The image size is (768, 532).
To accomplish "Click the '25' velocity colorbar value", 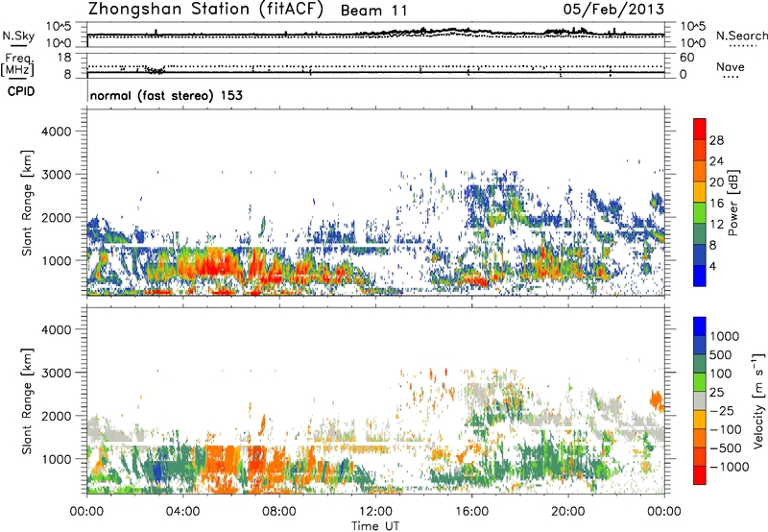I will (716, 393).
